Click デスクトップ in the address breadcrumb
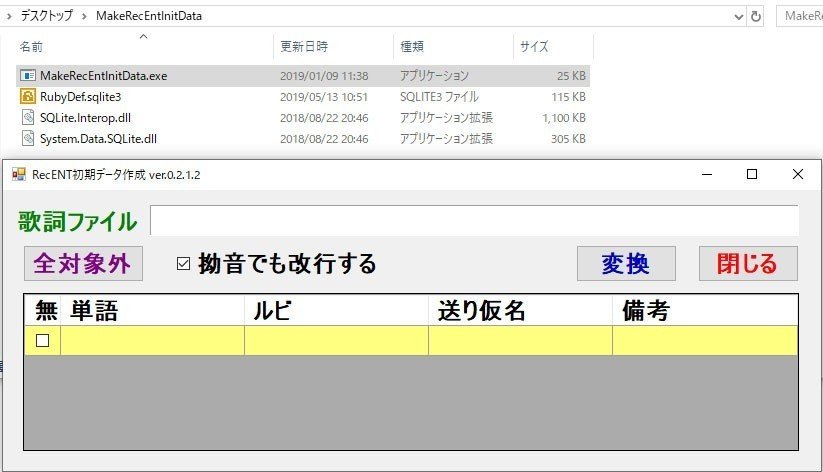Image resolution: width=823 pixels, height=472 pixels. point(46,16)
